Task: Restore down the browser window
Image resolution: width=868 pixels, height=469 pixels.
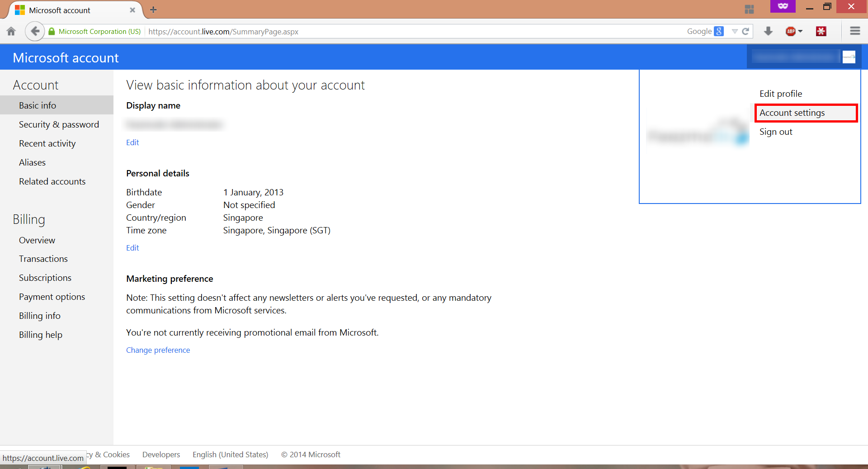Action: point(827,6)
